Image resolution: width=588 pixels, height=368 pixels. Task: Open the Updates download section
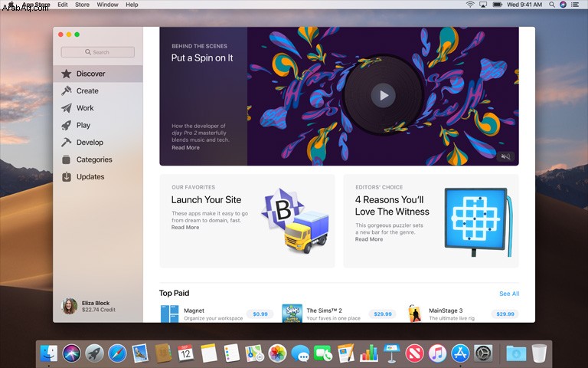pyautogui.click(x=98, y=177)
